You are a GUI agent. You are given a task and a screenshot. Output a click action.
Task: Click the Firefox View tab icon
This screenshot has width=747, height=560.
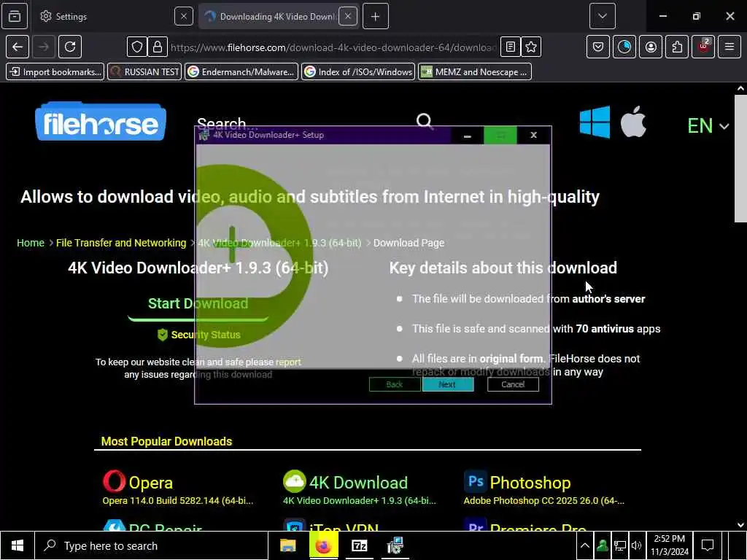tap(15, 16)
